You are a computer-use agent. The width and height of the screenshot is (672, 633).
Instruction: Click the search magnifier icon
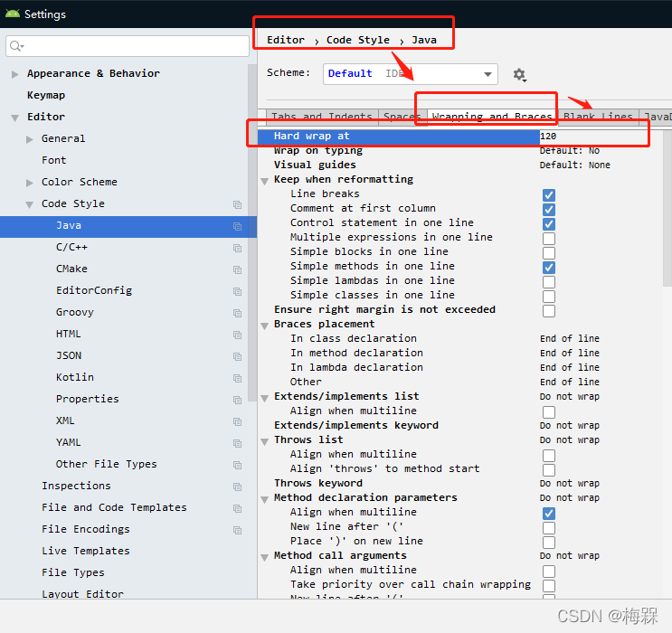pyautogui.click(x=16, y=46)
